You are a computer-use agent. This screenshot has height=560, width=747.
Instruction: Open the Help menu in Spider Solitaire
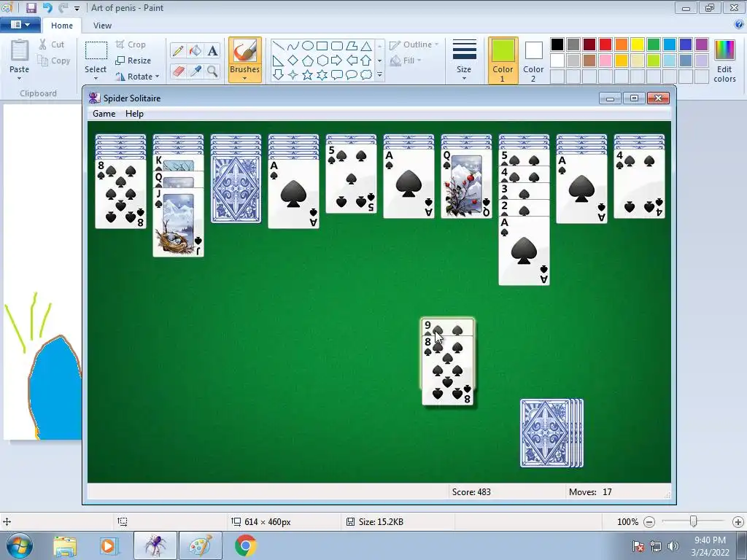click(x=134, y=113)
